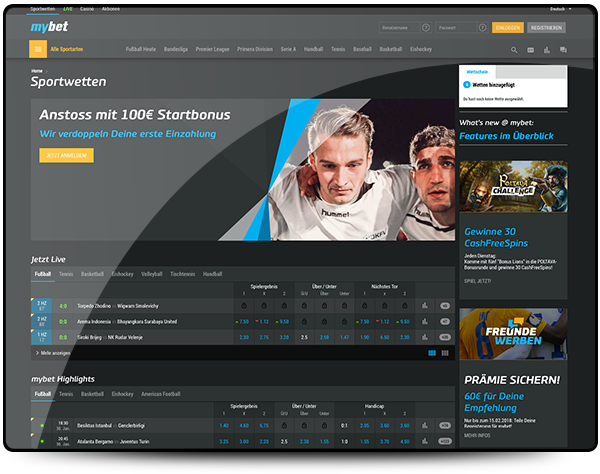The width and height of the screenshot is (600, 474).
Task: Open statistics icon for Atalanta Bergamo match
Action: 425,441
